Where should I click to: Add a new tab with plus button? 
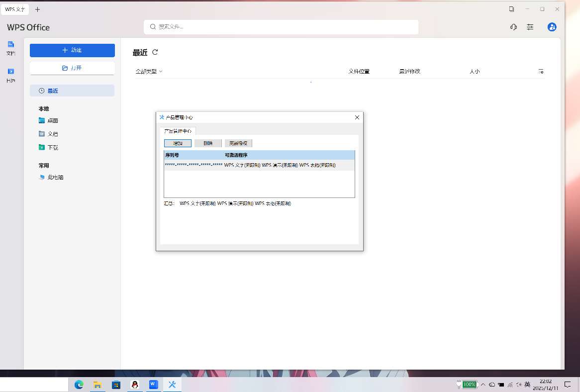(x=38, y=9)
